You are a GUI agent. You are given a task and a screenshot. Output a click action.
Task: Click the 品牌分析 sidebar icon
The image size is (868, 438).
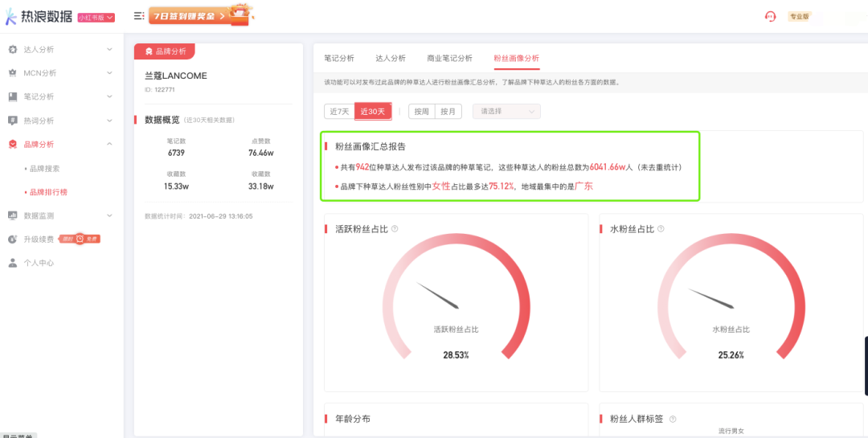(x=13, y=145)
